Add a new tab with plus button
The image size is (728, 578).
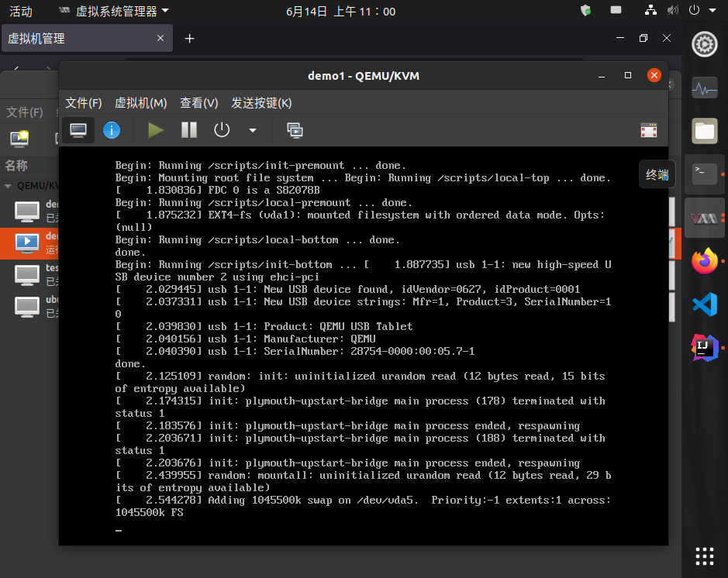point(189,39)
